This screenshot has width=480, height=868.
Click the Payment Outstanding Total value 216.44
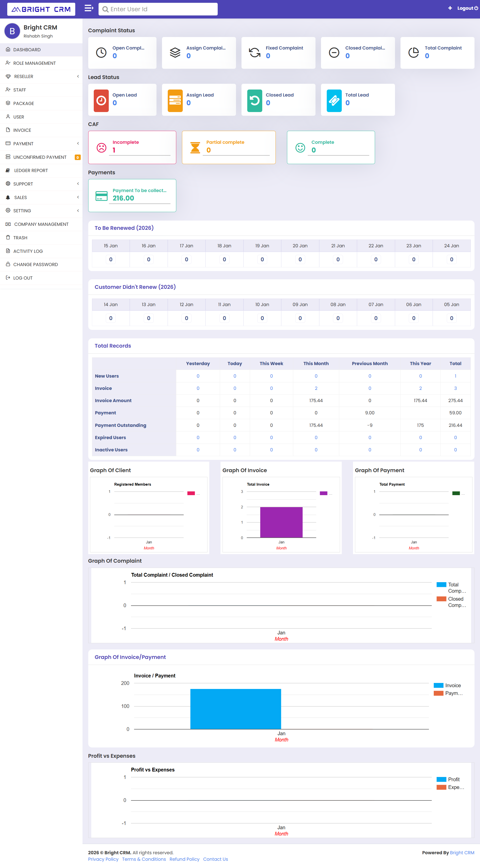point(455,425)
